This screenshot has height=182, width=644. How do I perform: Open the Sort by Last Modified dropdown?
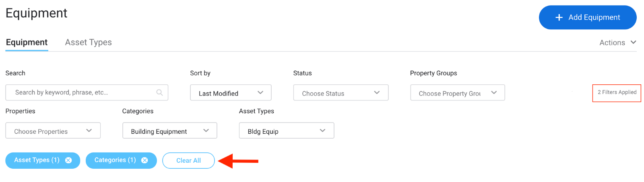pyautogui.click(x=231, y=93)
